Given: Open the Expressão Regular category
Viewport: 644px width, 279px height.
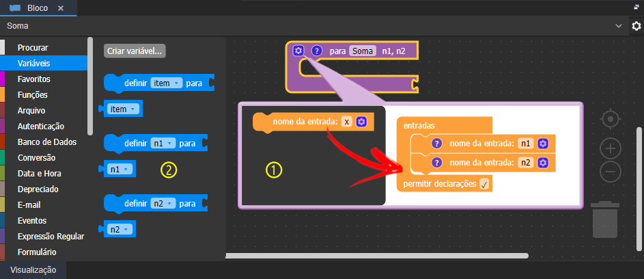Looking at the screenshot, I should click(x=44, y=236).
